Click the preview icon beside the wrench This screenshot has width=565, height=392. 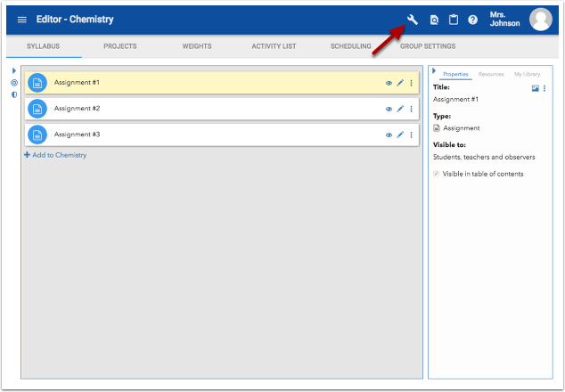pos(434,20)
